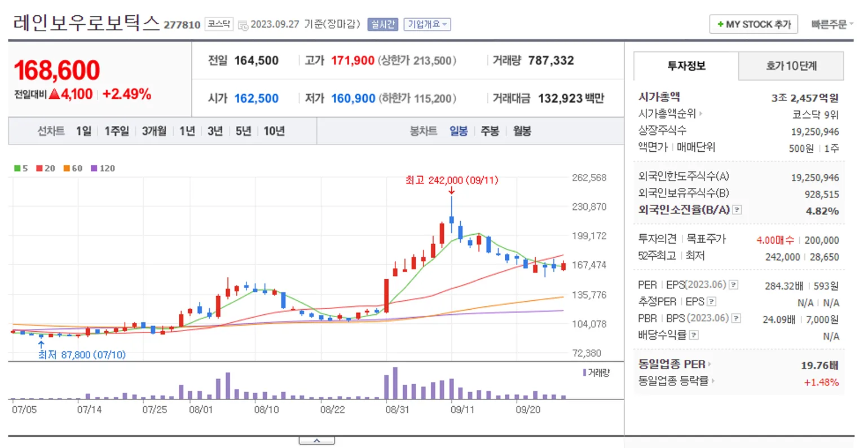The width and height of the screenshot is (868, 448).
Task: Switch to the 투자정보 tab
Action: click(686, 66)
